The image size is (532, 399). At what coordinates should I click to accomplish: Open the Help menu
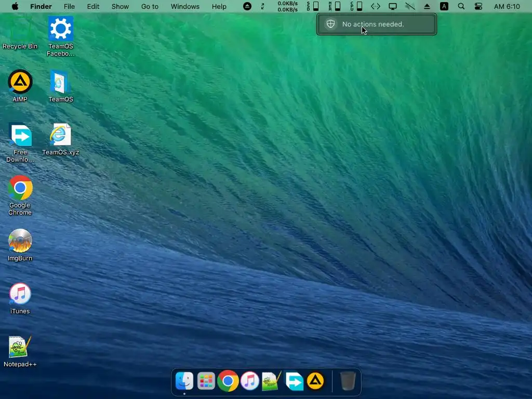(x=219, y=6)
